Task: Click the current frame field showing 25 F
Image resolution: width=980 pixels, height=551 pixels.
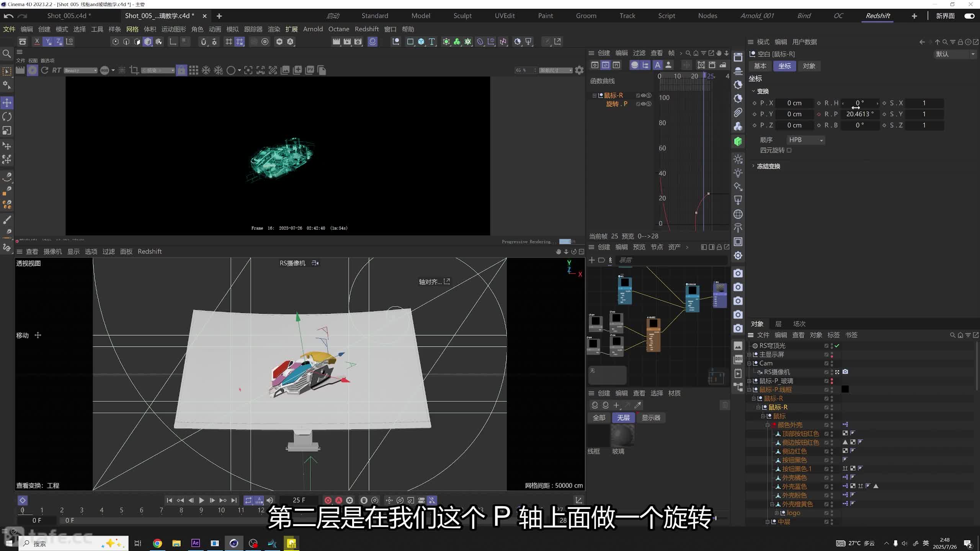Action: coord(299,500)
